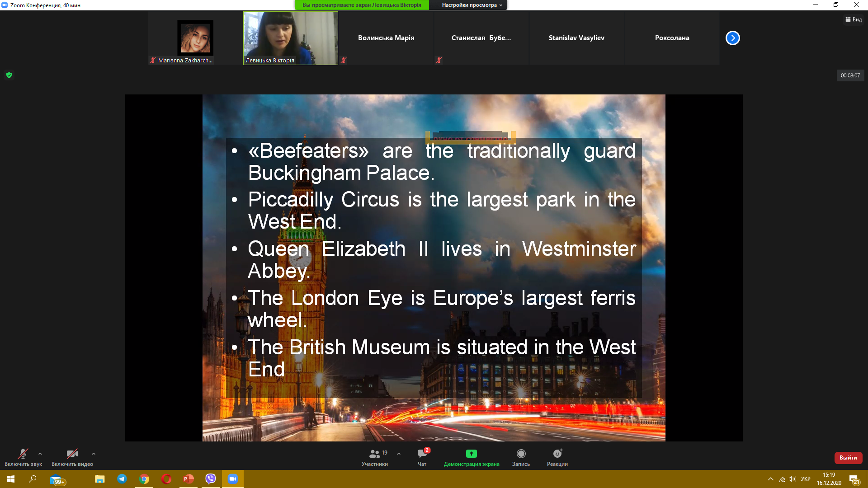This screenshot has width=868, height=488.
Task: Expand video options arrow next to the camera
Action: pyautogui.click(x=94, y=454)
